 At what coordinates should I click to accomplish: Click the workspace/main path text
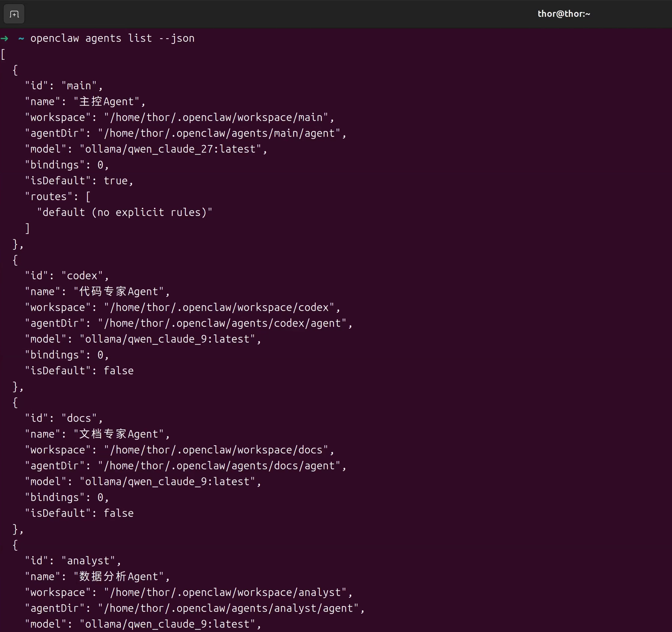[216, 117]
